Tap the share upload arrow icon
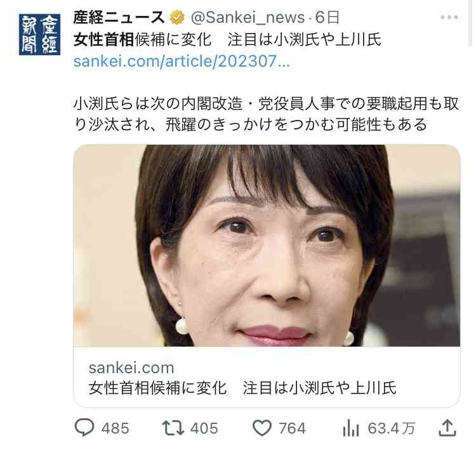Viewport: 476px width, 450px height. click(447, 428)
